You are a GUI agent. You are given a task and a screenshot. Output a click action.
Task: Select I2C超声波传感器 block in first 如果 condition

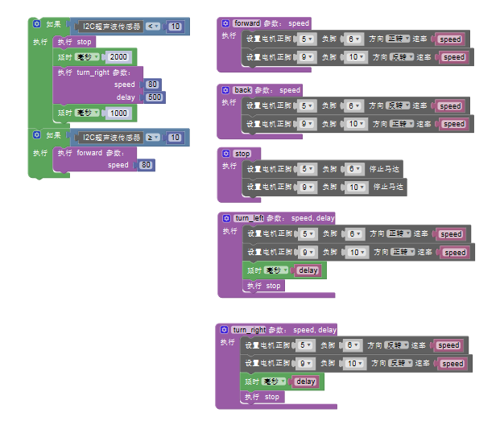coord(111,27)
